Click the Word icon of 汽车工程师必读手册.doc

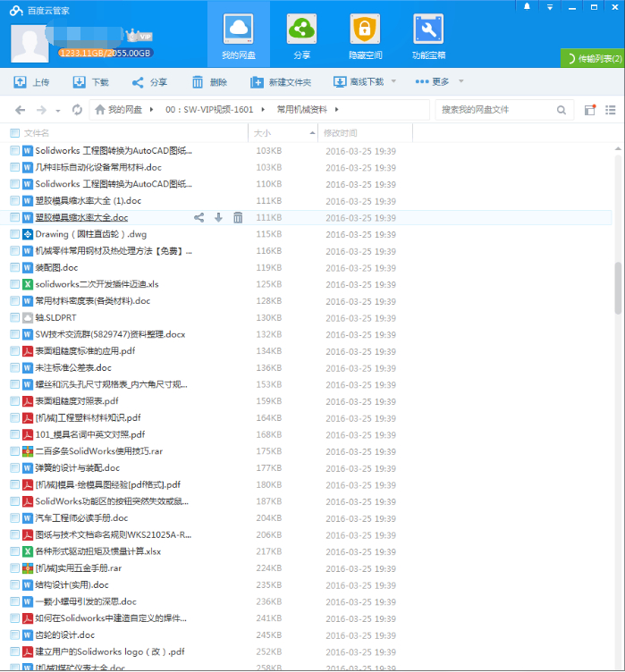28,518
